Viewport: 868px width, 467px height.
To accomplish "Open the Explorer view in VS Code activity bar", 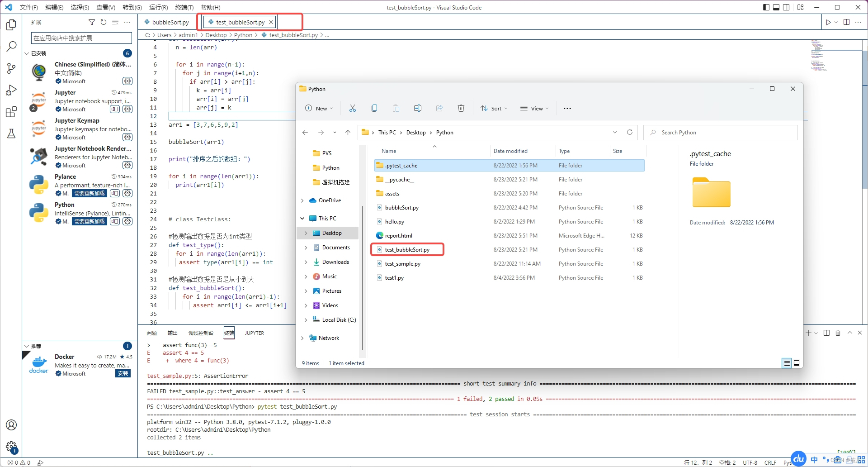I will coord(11,25).
